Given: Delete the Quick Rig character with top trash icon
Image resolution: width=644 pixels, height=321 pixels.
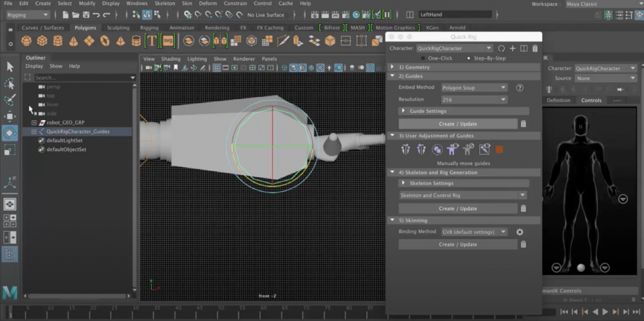Looking at the screenshot, I should click(x=535, y=48).
